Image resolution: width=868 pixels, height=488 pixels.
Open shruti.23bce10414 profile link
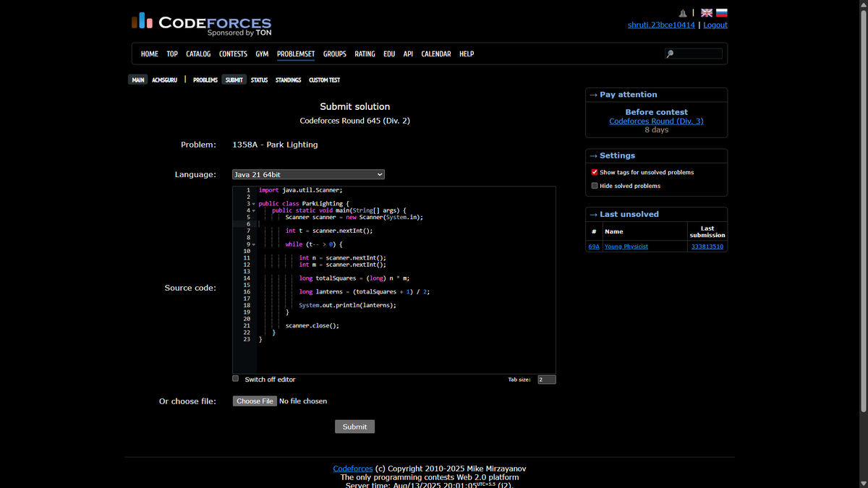click(x=661, y=25)
